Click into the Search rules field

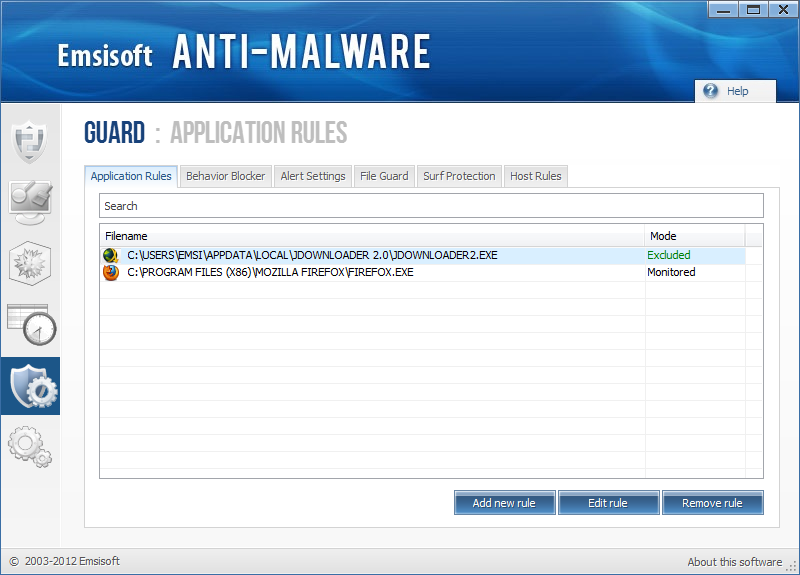(x=430, y=206)
